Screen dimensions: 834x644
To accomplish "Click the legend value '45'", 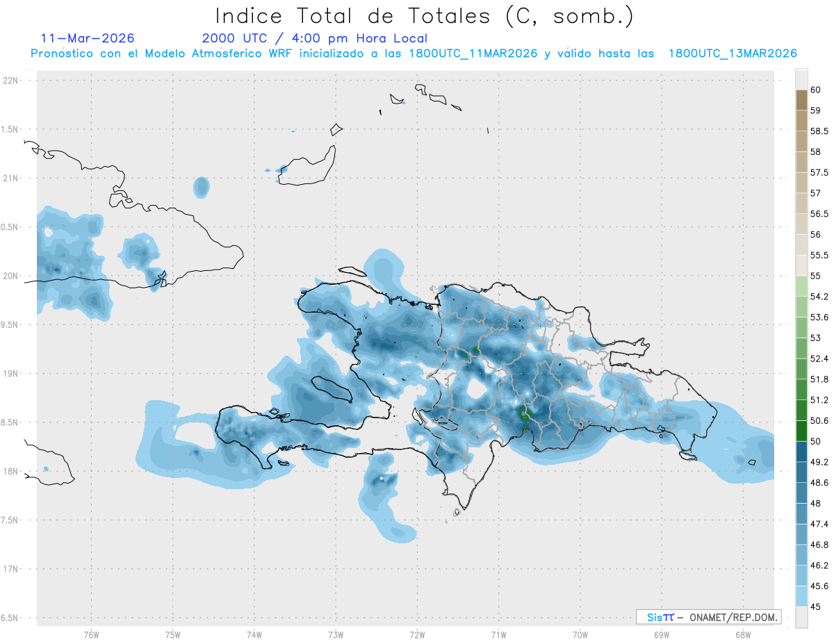I will [815, 606].
